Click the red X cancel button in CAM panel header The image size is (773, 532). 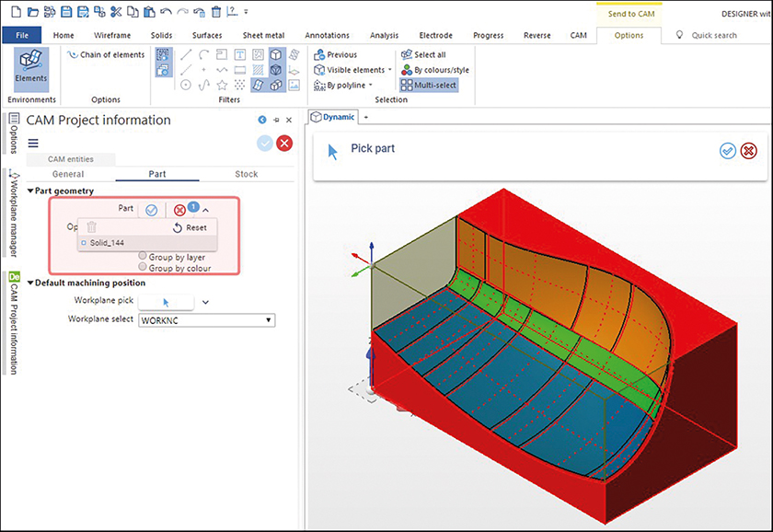tap(284, 143)
